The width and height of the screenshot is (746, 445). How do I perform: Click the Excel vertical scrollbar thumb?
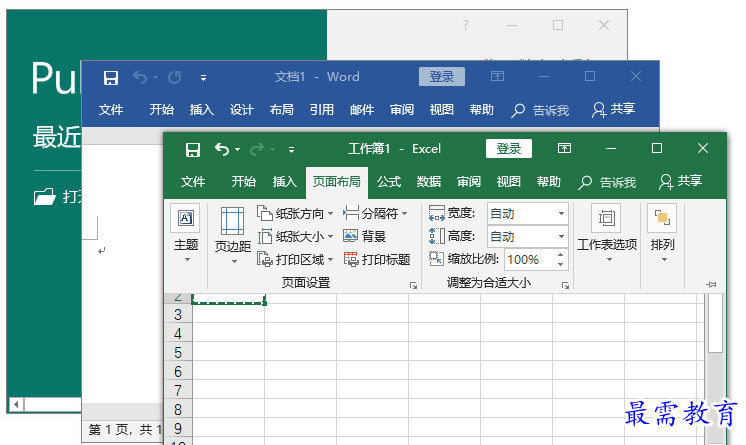pyautogui.click(x=715, y=324)
